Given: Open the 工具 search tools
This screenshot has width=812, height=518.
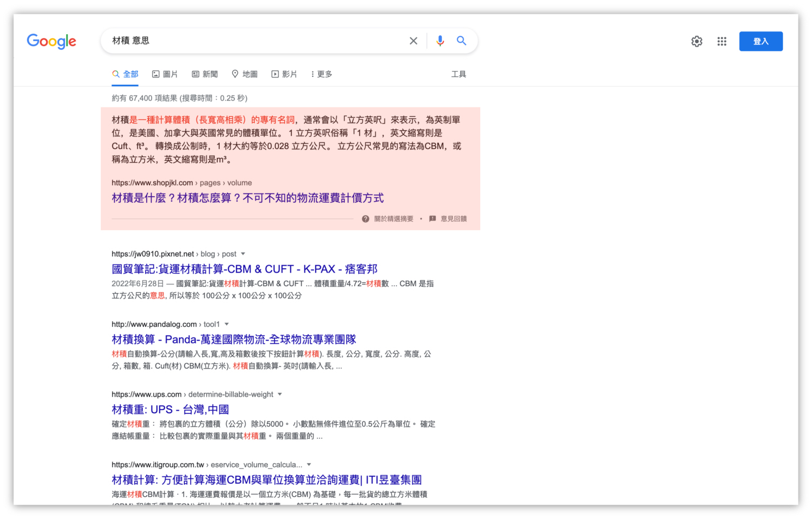Looking at the screenshot, I should pos(459,74).
